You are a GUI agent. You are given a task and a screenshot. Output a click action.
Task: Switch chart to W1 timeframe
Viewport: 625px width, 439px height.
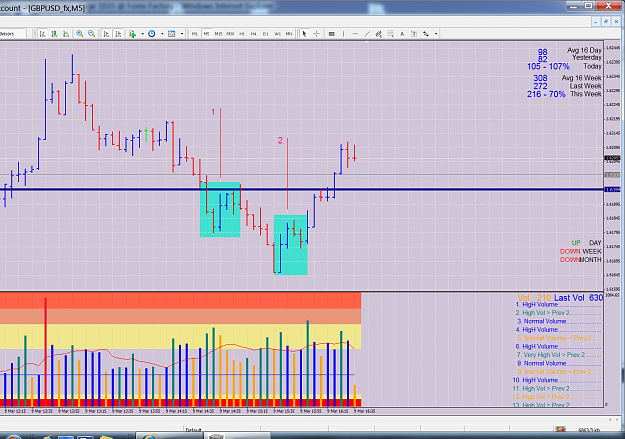[277, 34]
